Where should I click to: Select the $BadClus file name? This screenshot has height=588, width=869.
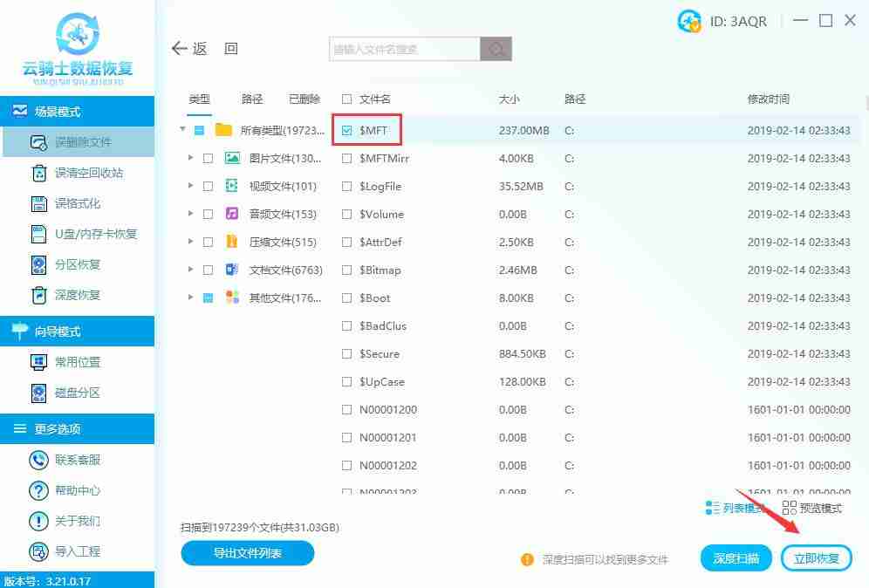[x=383, y=326]
